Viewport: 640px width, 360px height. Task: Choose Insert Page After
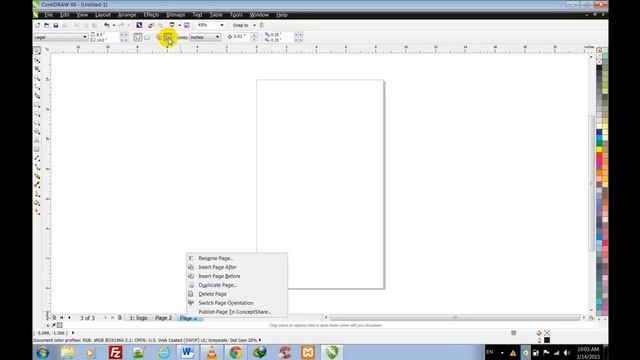pyautogui.click(x=237, y=267)
